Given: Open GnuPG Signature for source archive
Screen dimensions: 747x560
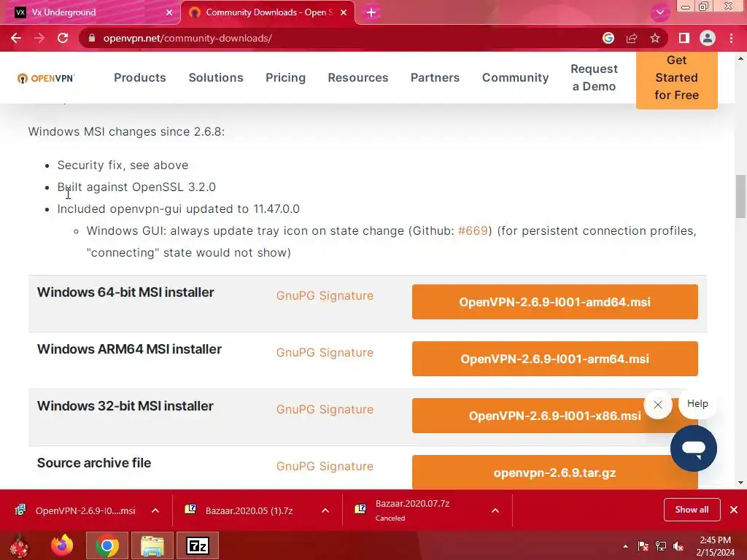Looking at the screenshot, I should pos(325,467).
